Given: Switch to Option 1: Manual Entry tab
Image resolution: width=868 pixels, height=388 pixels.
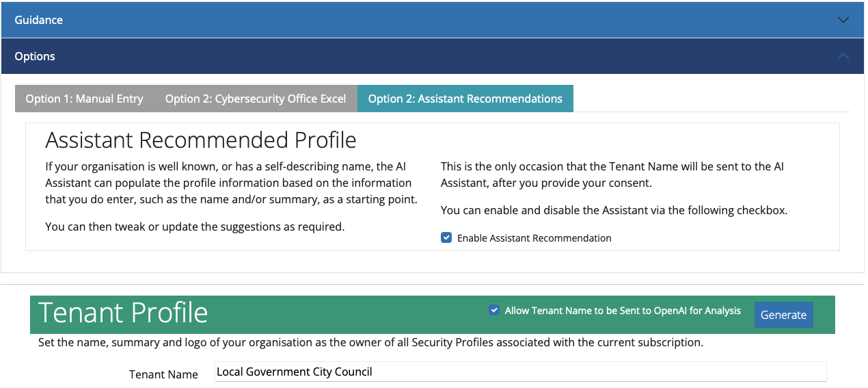Looking at the screenshot, I should [85, 99].
